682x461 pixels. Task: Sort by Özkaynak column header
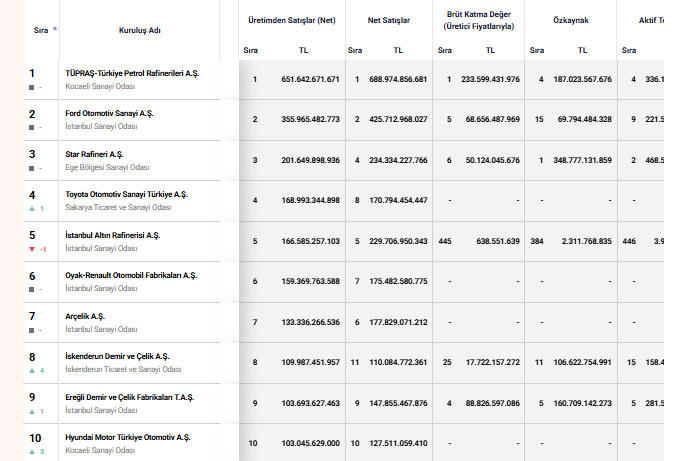coord(571,20)
